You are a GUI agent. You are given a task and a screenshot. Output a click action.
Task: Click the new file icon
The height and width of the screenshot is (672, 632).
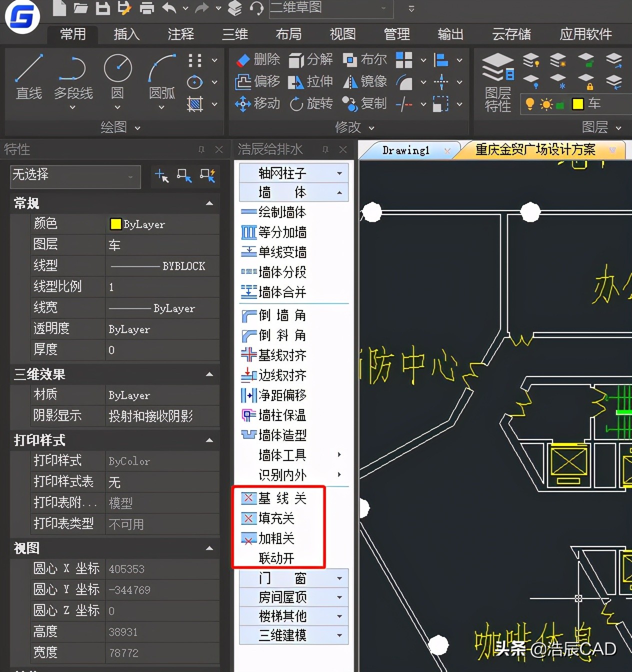click(59, 8)
